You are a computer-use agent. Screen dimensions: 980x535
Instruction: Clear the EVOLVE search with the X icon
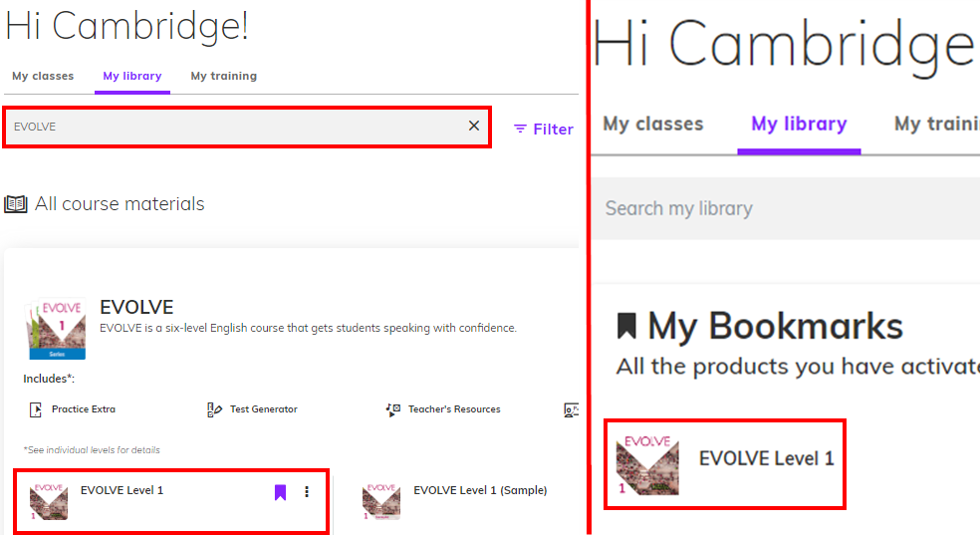click(474, 126)
